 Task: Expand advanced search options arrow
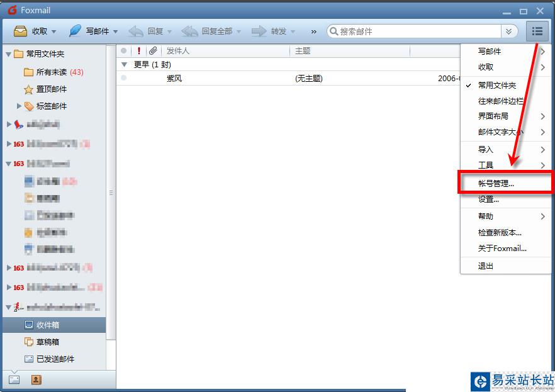[x=508, y=31]
